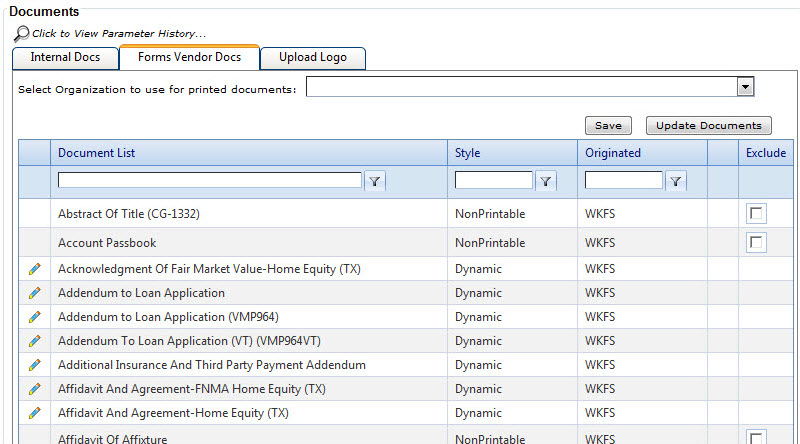This screenshot has width=800, height=444.
Task: Click NonPrintable style of Account Passbook
Action: (490, 243)
